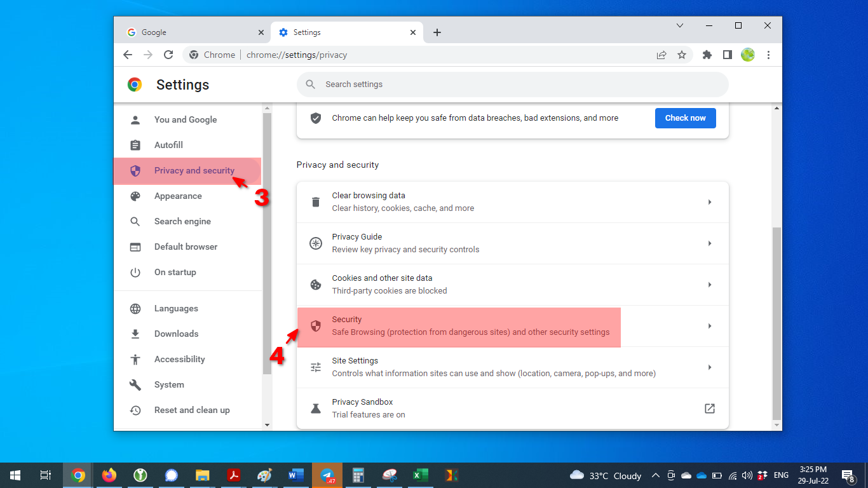This screenshot has width=868, height=488.
Task: Click the Accessibility person icon in sidebar
Action: point(135,360)
